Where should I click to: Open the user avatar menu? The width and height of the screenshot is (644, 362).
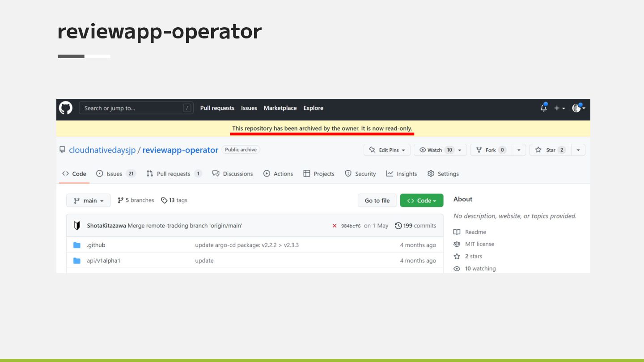pyautogui.click(x=579, y=108)
